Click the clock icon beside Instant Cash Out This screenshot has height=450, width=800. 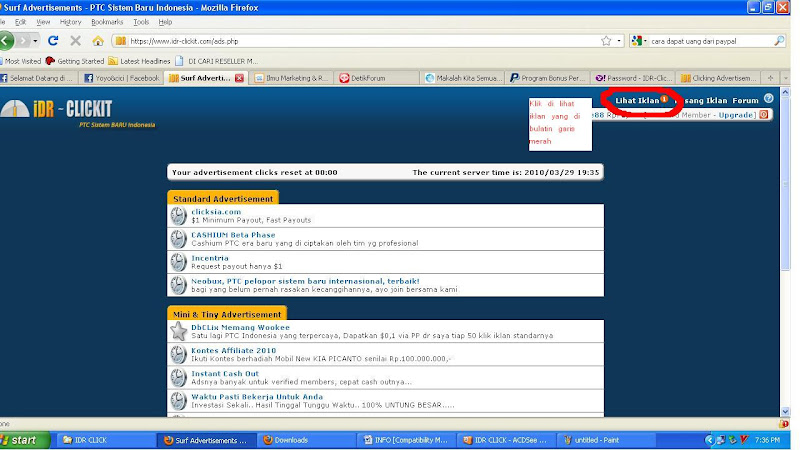tap(179, 378)
